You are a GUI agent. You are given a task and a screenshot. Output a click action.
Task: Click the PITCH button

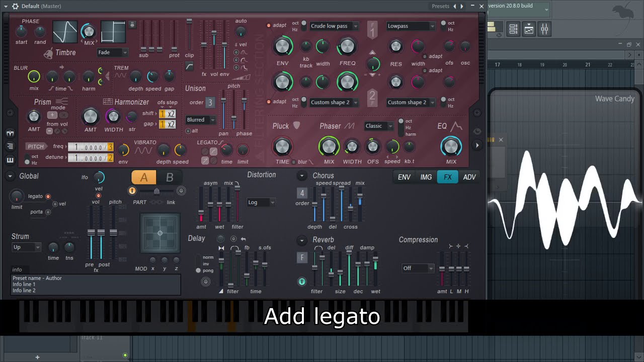pos(36,146)
